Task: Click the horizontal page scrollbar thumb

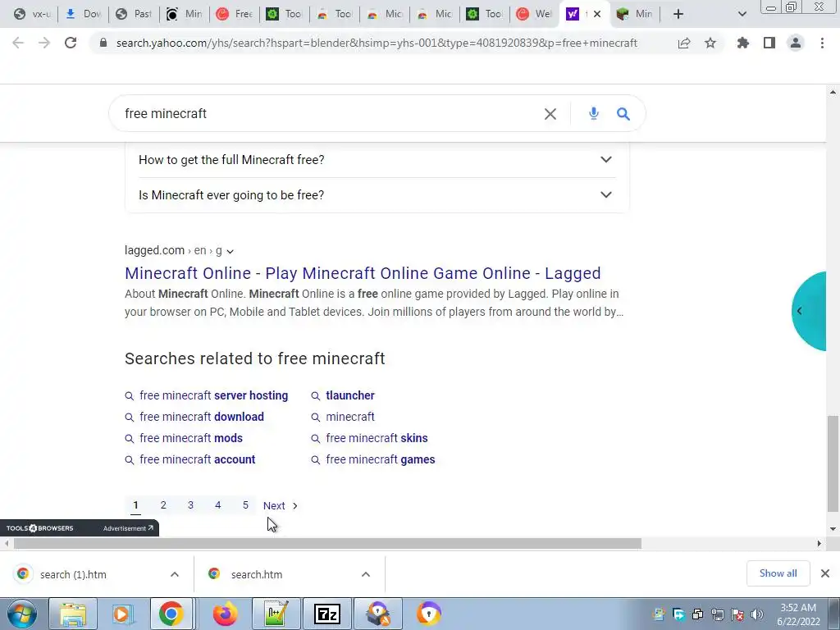Action: (327, 544)
